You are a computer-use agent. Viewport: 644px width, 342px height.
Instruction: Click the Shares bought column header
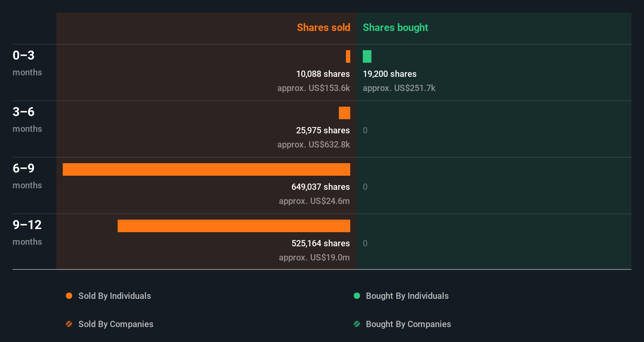pyautogui.click(x=395, y=27)
